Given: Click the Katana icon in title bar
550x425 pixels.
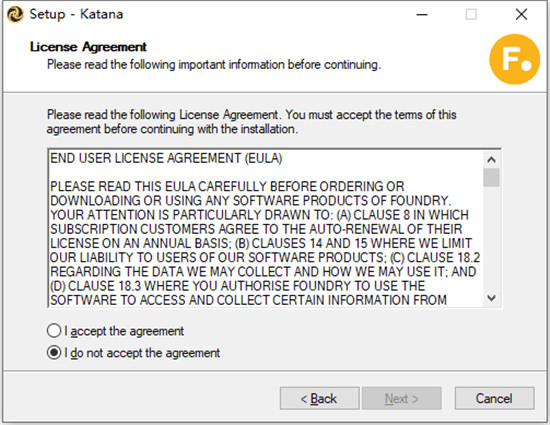Looking at the screenshot, I should point(15,14).
